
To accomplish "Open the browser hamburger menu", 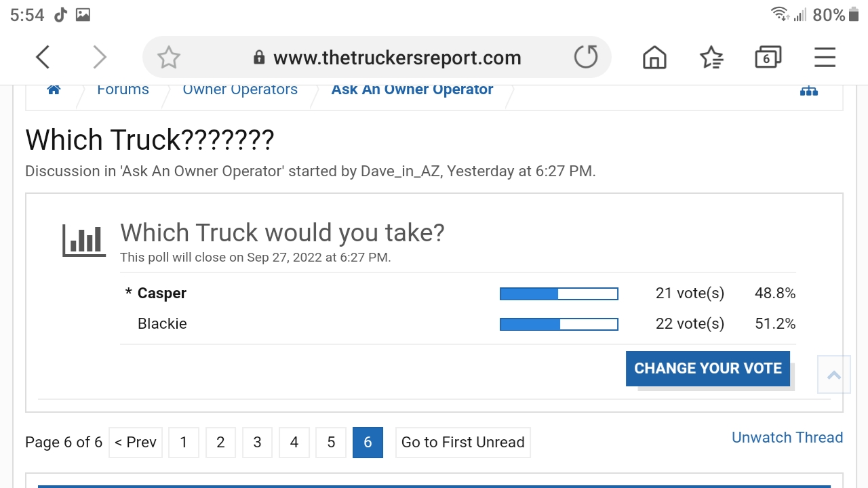I will pyautogui.click(x=825, y=58).
